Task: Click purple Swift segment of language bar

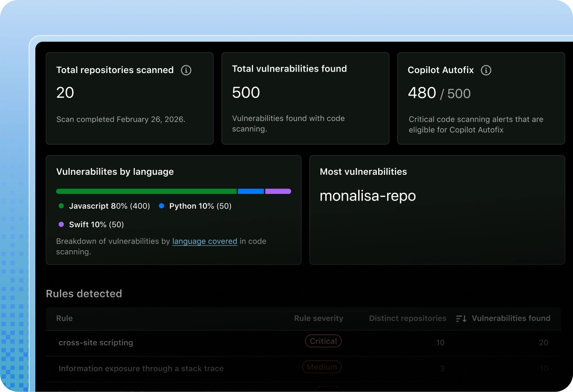Action: (278, 191)
